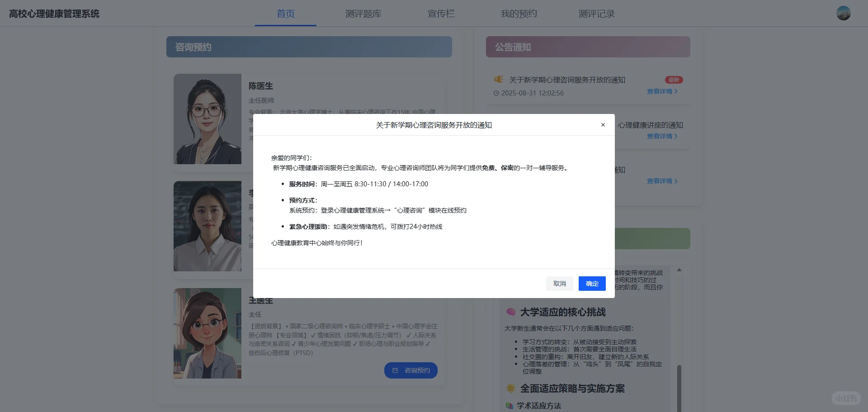The width and height of the screenshot is (868, 412).
Task: Click 陈医生's profile photo
Action: click(207, 119)
